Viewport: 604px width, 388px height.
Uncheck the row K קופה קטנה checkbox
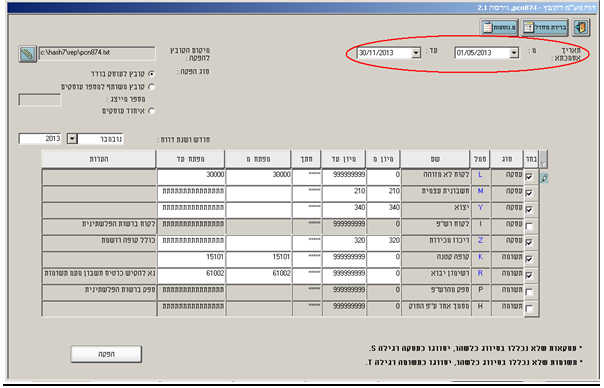pos(529,259)
